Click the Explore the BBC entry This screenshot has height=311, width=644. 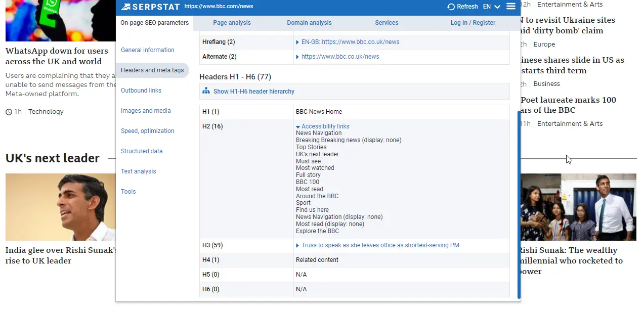click(318, 231)
